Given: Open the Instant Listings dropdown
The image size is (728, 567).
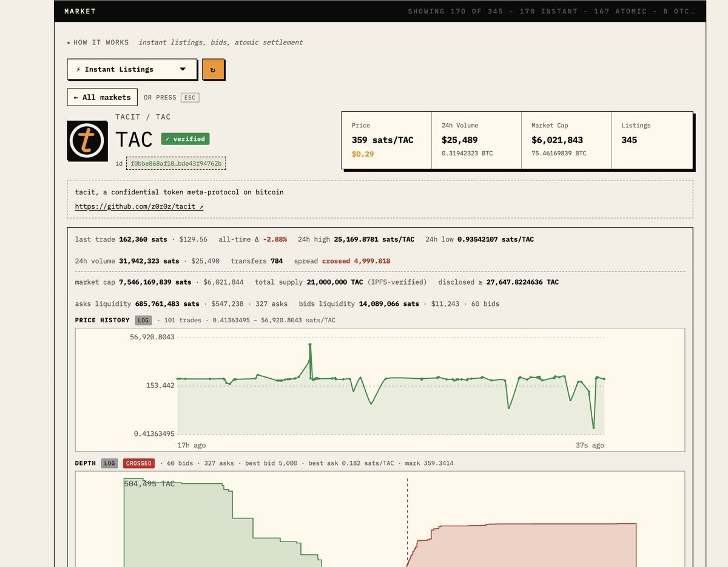Looking at the screenshot, I should pyautogui.click(x=132, y=69).
